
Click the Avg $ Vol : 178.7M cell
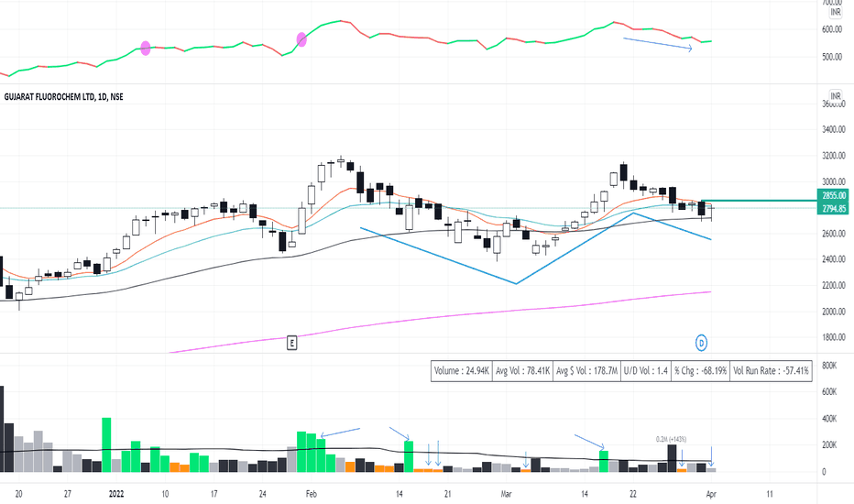pyautogui.click(x=586, y=370)
